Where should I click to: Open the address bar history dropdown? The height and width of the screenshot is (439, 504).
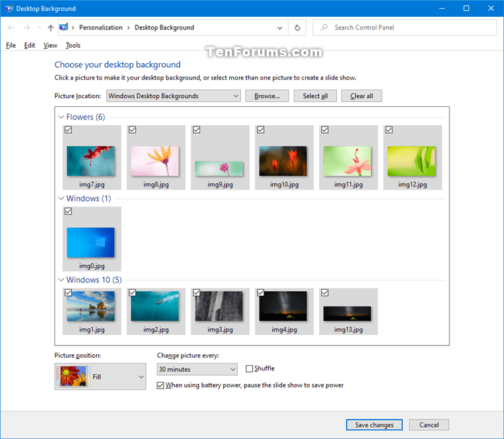[x=280, y=28]
